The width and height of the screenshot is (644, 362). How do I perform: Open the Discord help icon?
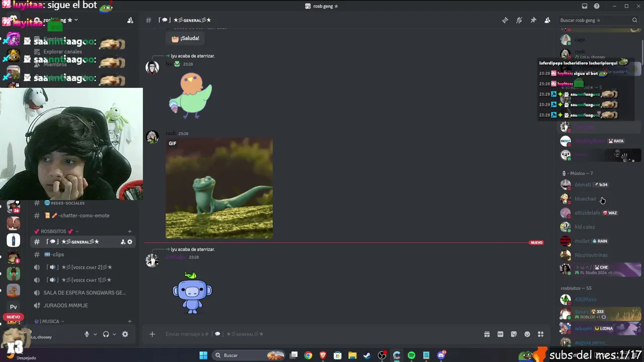[597, 6]
